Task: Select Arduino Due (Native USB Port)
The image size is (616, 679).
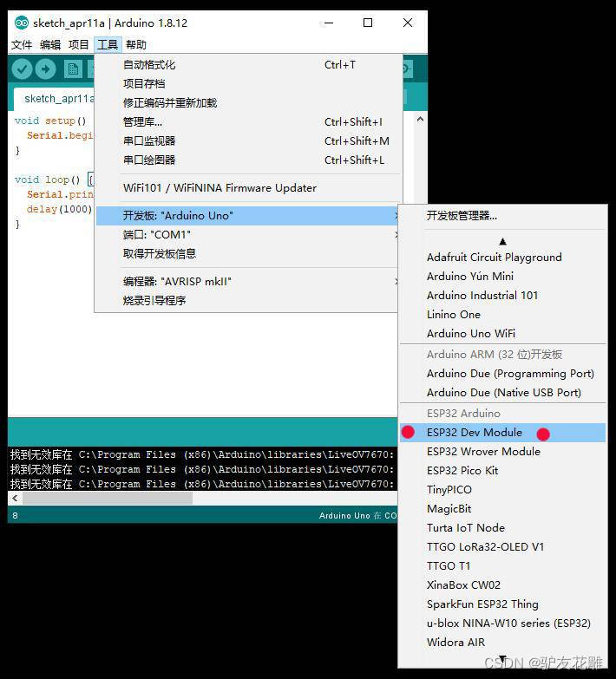Action: 502,392
